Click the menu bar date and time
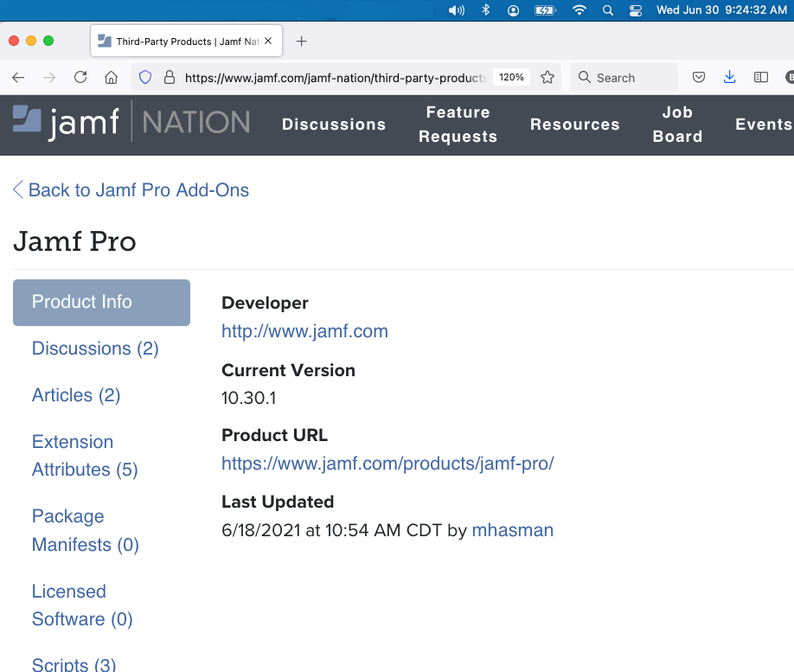 [721, 10]
